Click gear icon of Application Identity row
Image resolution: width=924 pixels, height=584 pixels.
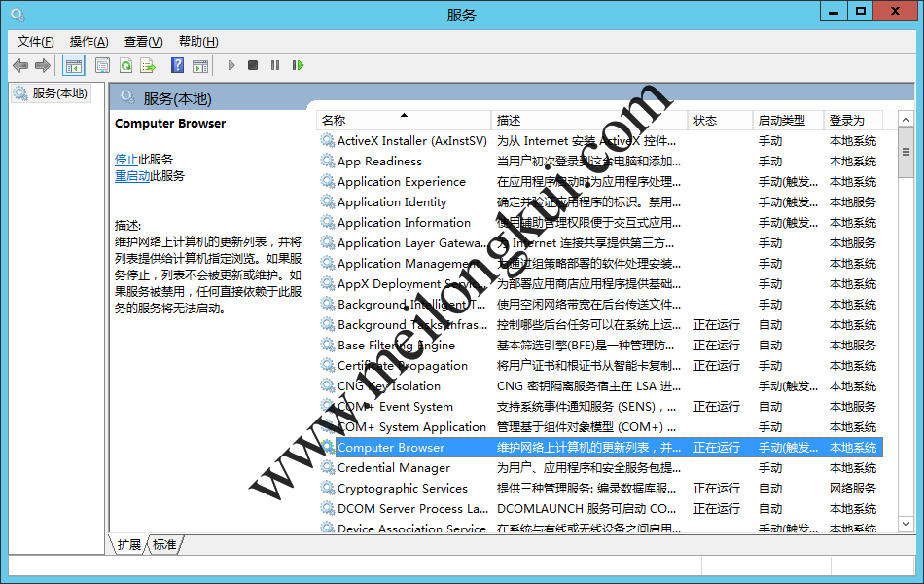click(x=328, y=201)
